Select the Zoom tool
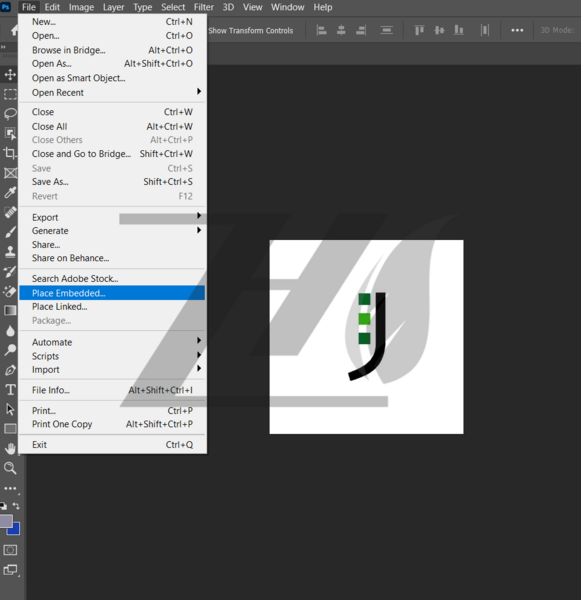Image resolution: width=581 pixels, height=600 pixels. pyautogui.click(x=10, y=468)
